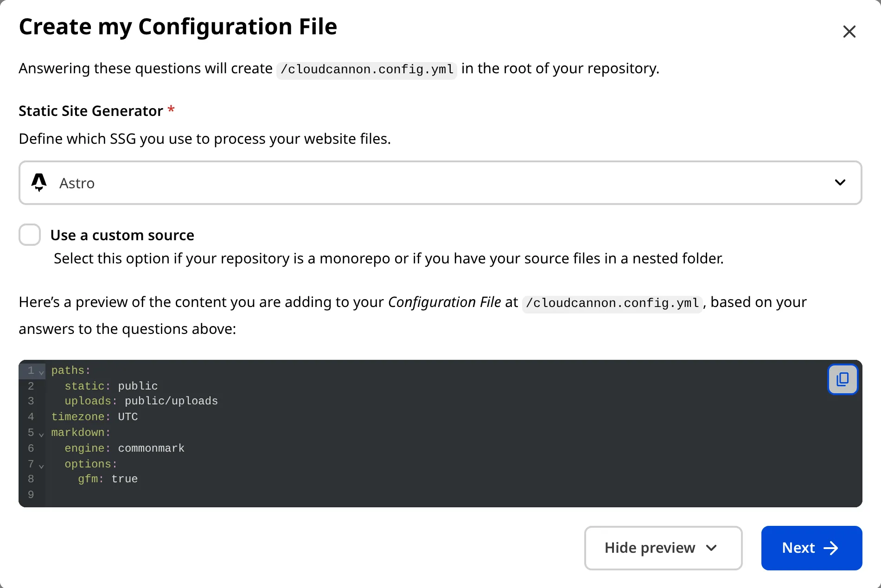The width and height of the screenshot is (881, 588).
Task: Click line number 4 in the code preview
Action: pos(31,417)
